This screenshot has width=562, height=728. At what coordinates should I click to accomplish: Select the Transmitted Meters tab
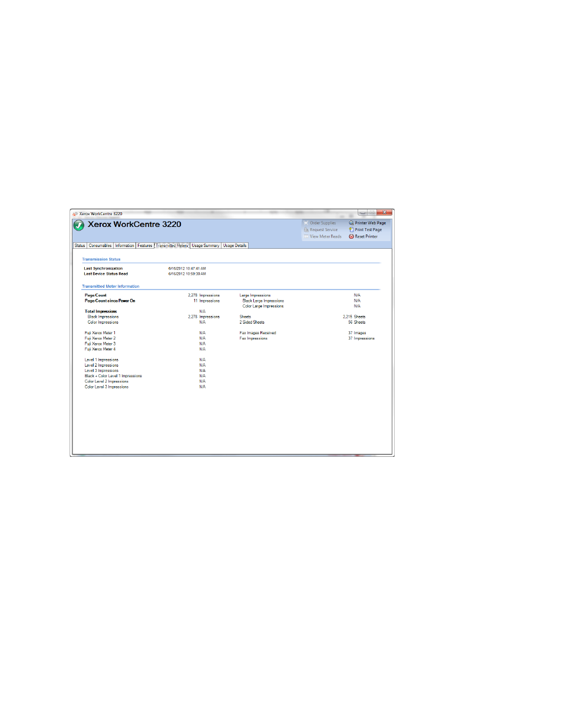(x=172, y=245)
